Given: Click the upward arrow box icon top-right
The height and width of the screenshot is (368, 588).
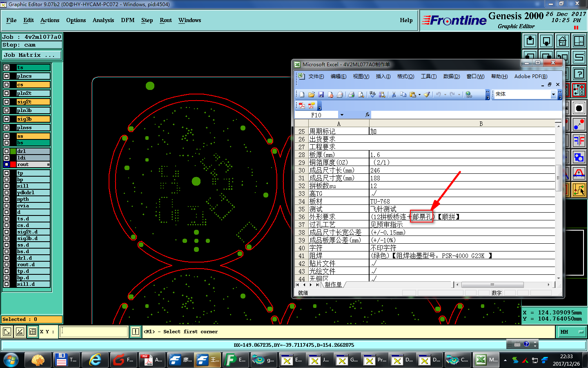Looking at the screenshot, I should 530,41.
